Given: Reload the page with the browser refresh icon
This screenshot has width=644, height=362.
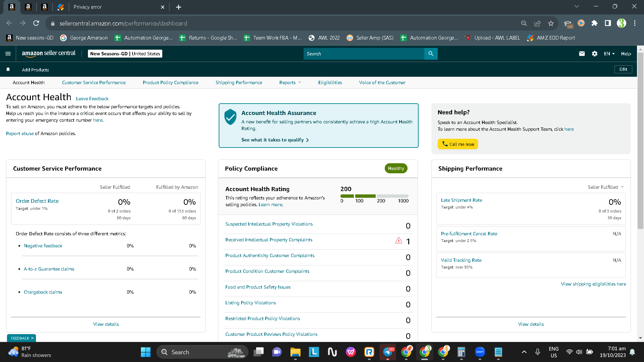Looking at the screenshot, I should (36, 23).
